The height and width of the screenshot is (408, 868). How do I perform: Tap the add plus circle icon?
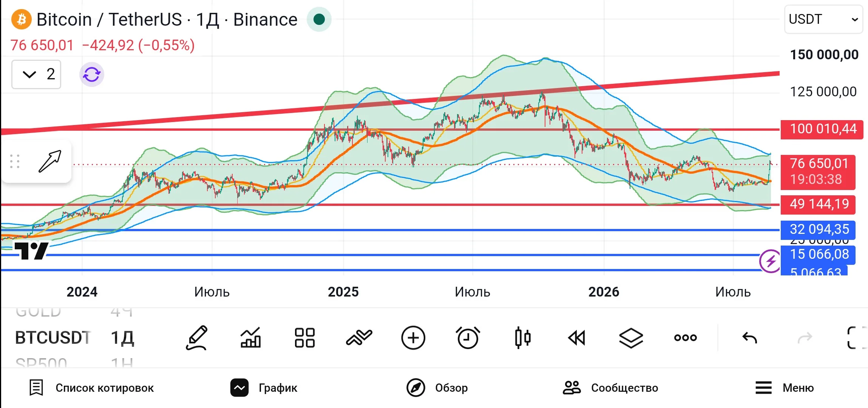[x=413, y=338]
